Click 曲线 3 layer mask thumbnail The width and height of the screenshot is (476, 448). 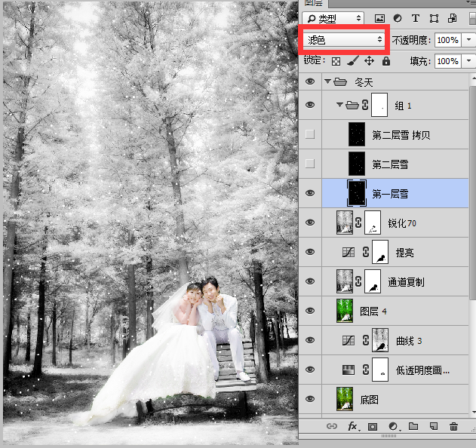click(x=380, y=340)
